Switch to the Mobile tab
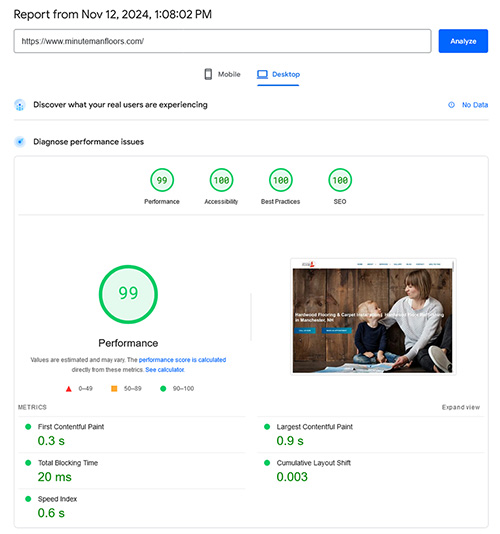This screenshot has width=500, height=534. (222, 74)
